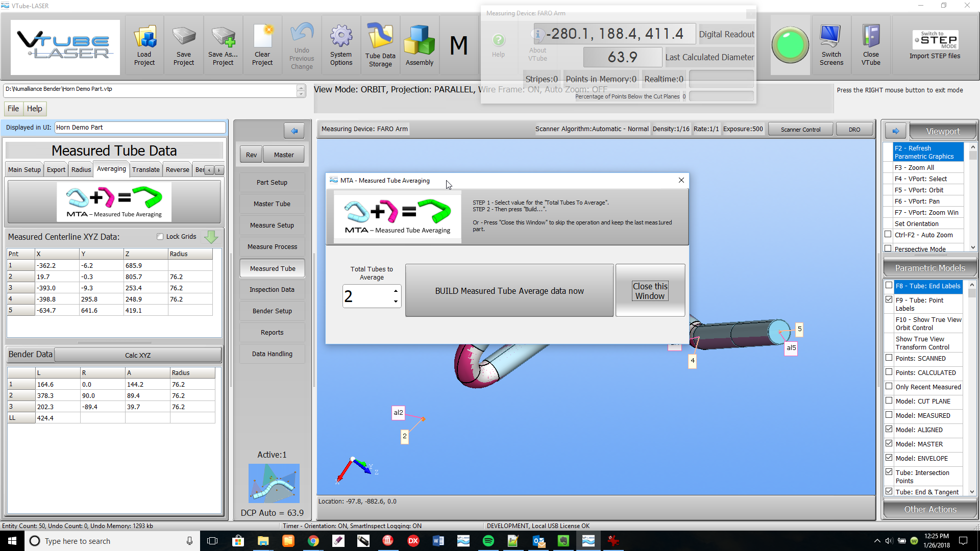Click the active tube thumbnail preview
This screenshot has height=551, width=980.
[x=274, y=483]
